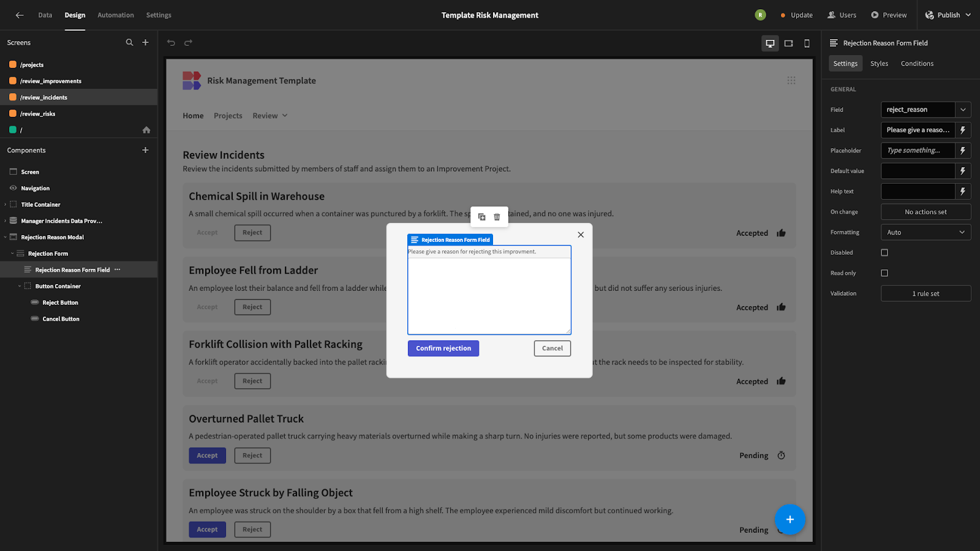Switch to the Data tab
Screen dimensions: 980x551
tap(45, 15)
